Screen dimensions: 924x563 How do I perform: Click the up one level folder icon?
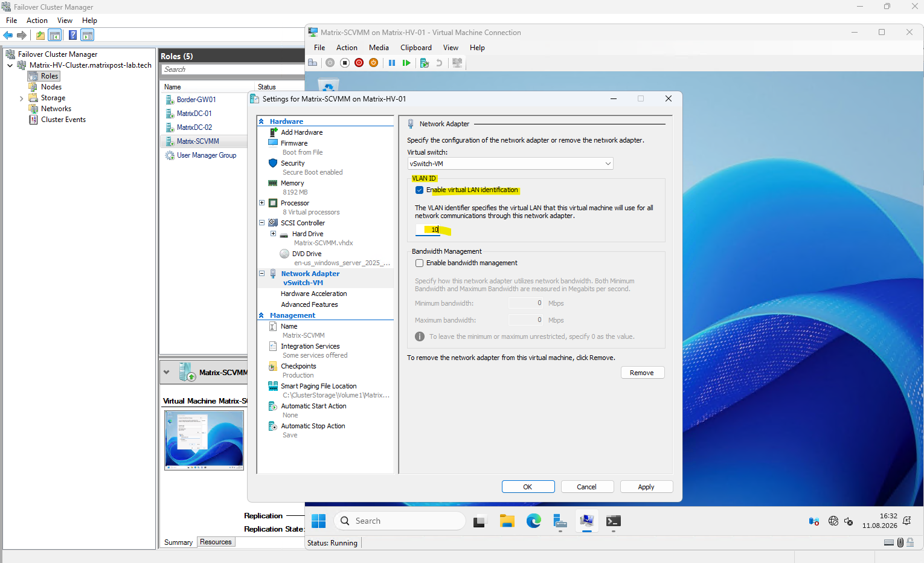pos(40,35)
